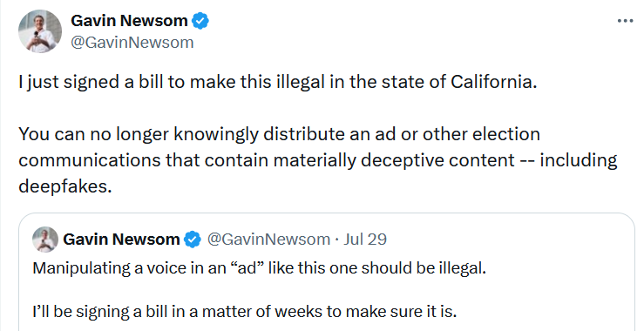
Task: Visit the @GavinNewsom handle under top name
Action: (132, 43)
